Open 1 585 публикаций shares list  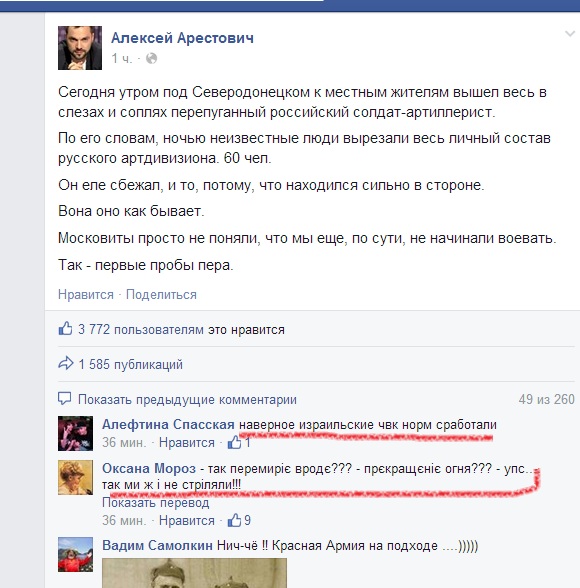coord(130,364)
